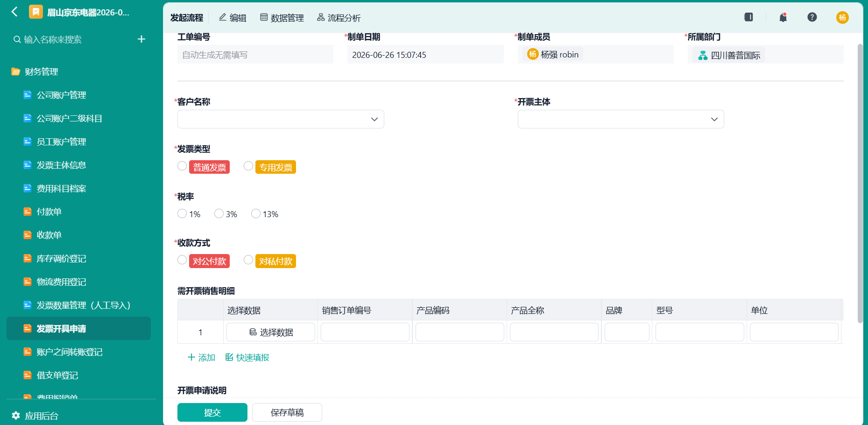This screenshot has height=425, width=868.
Task: Click the 付款单 workflow icon
Action: 28,212
